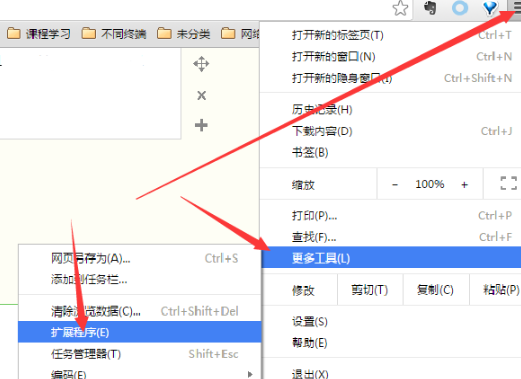Image resolution: width=521 pixels, height=379 pixels.
Task: Toggle fullscreen mode icon in zoom row
Action: [508, 183]
